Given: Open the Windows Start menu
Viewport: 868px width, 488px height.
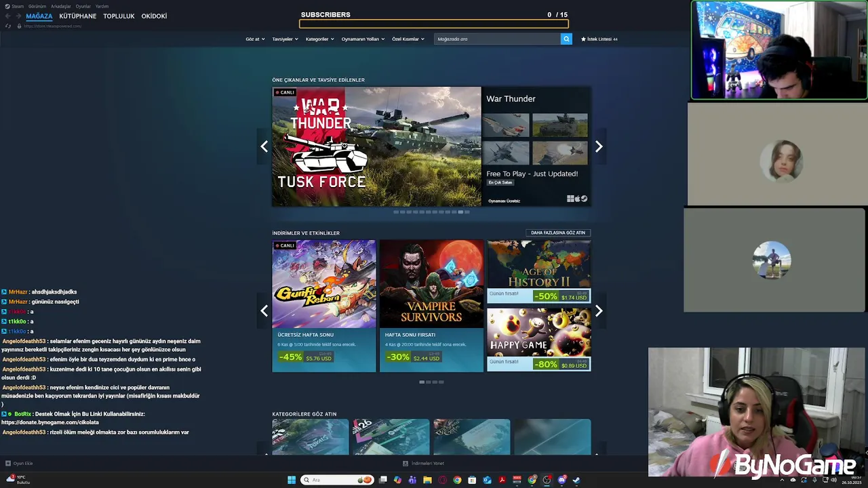Looking at the screenshot, I should pyautogui.click(x=292, y=480).
